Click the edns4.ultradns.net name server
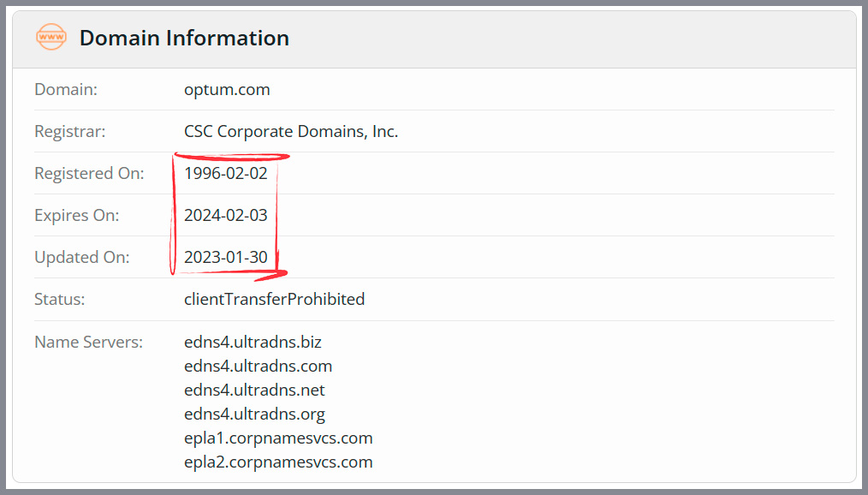The image size is (868, 495). click(x=254, y=391)
